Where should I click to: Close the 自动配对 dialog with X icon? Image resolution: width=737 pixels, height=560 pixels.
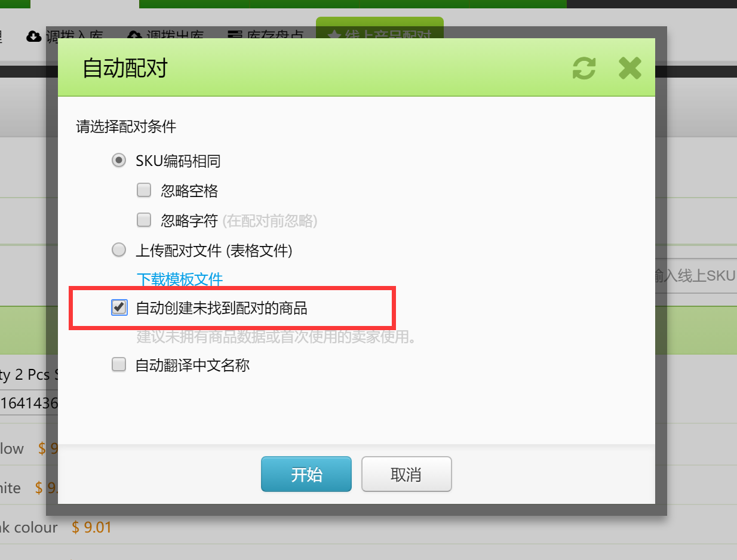pyautogui.click(x=629, y=68)
